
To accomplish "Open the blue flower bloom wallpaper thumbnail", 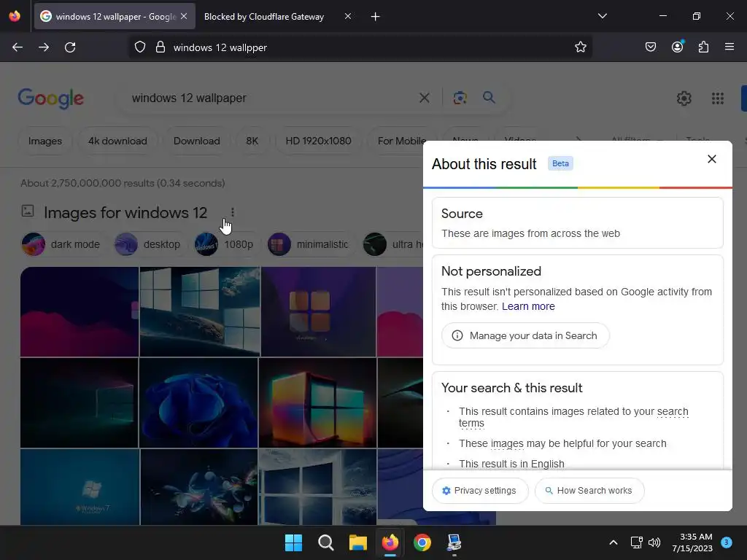I will pos(198,402).
